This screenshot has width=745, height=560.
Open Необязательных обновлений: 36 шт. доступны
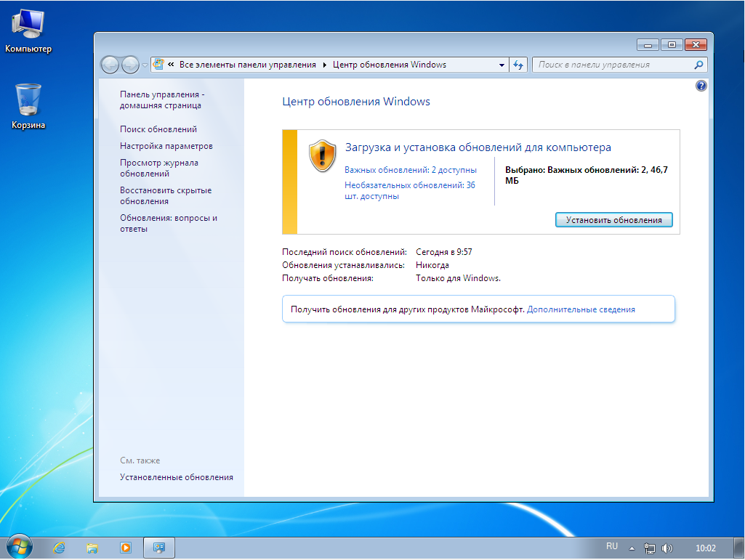pyautogui.click(x=409, y=190)
